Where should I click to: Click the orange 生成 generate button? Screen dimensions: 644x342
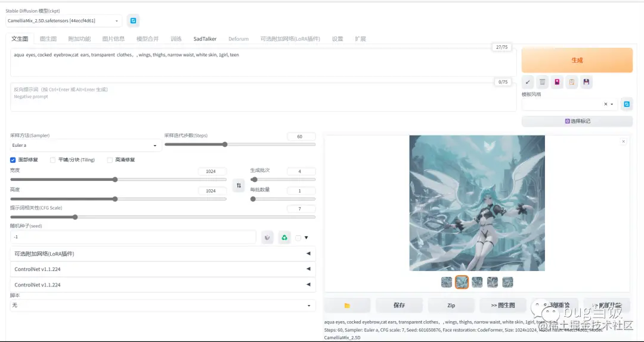coord(577,60)
